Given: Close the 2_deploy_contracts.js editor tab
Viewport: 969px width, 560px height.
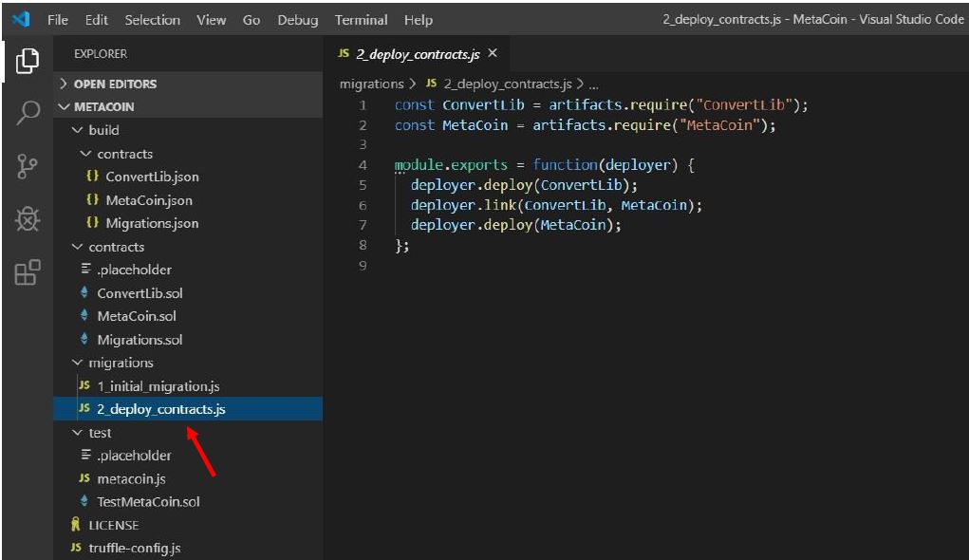Looking at the screenshot, I should pos(493,53).
